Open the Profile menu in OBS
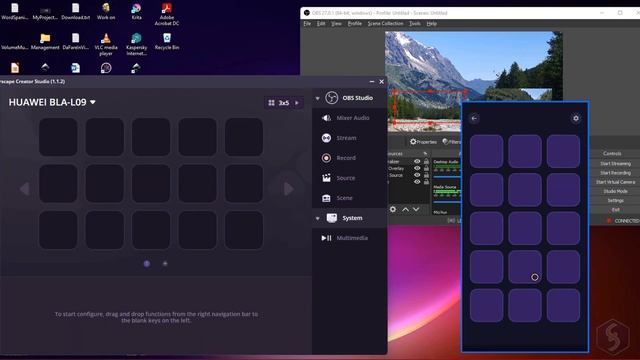Image resolution: width=640 pixels, height=360 pixels. pyautogui.click(x=354, y=24)
